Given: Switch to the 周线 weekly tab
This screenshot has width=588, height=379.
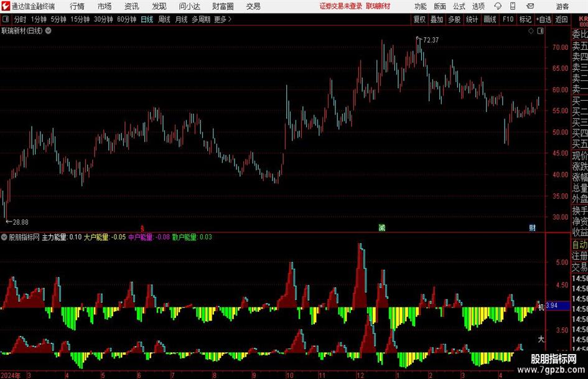Looking at the screenshot, I should pos(164,19).
